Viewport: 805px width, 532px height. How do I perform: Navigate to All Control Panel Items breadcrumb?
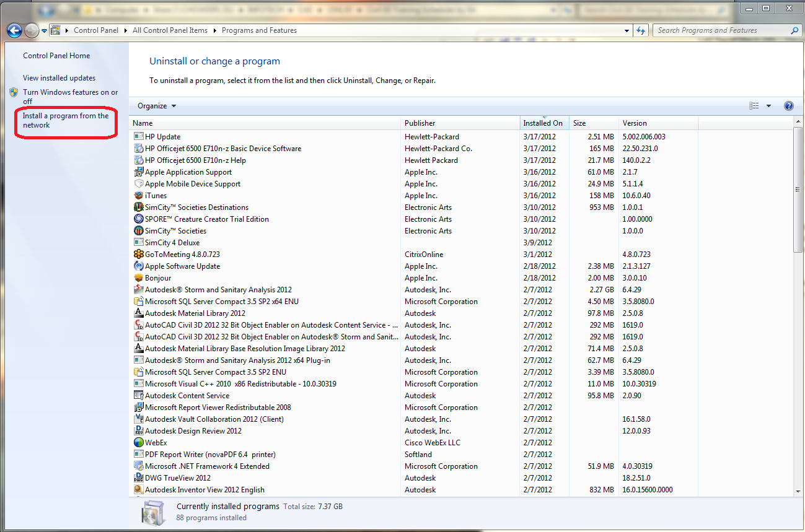pos(170,30)
